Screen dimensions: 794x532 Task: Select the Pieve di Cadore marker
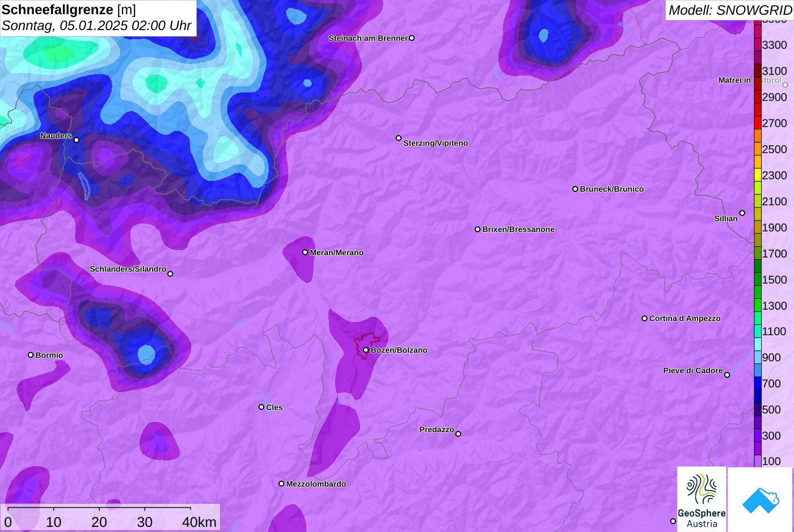coord(727,375)
